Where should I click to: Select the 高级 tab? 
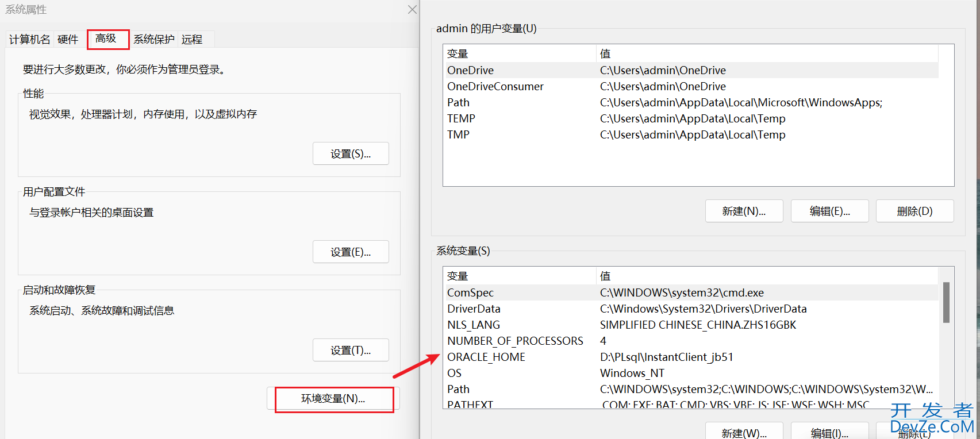click(106, 38)
